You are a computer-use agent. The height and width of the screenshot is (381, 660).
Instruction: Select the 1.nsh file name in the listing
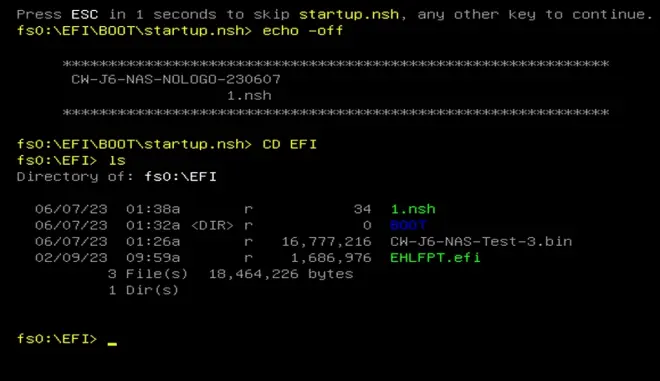tap(413, 209)
